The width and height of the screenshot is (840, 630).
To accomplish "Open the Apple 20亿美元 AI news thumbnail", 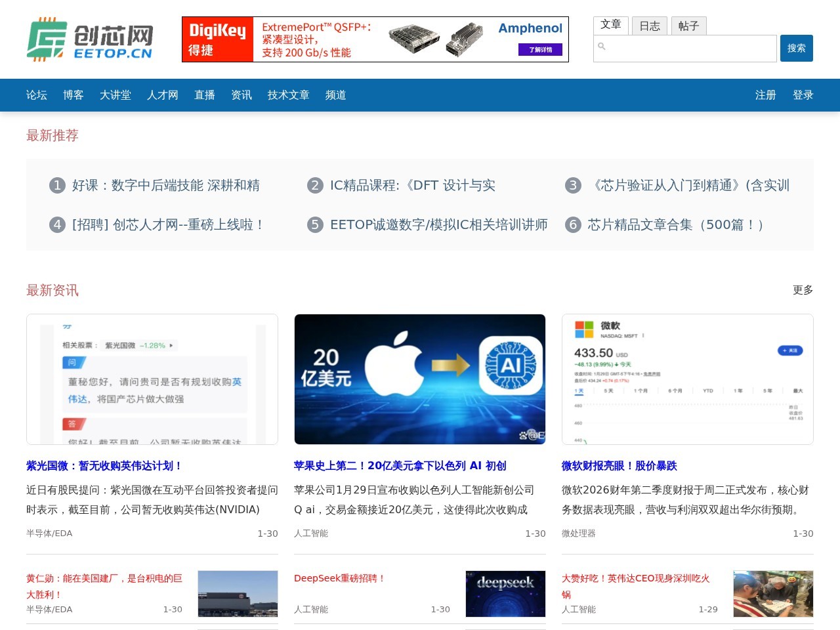I will 419,379.
